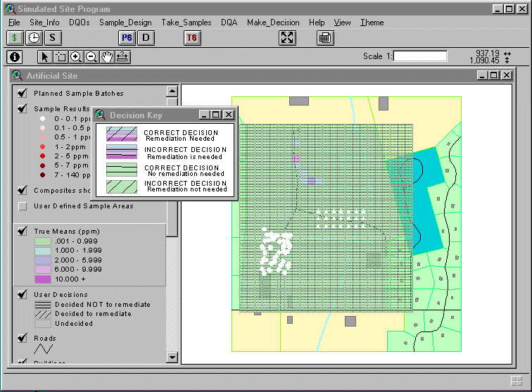
Task: Click the D toolbar button
Action: point(146,38)
